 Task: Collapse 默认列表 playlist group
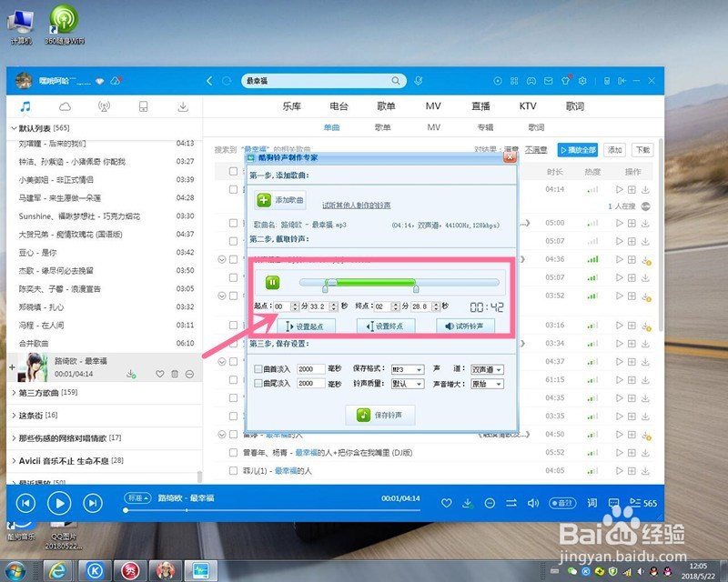click(14, 128)
